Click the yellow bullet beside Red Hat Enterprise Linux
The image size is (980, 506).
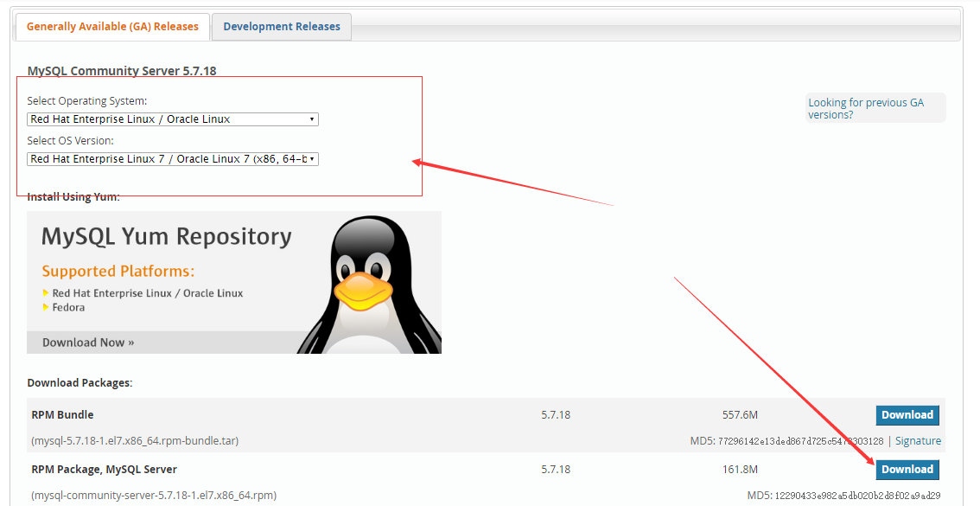tap(46, 294)
